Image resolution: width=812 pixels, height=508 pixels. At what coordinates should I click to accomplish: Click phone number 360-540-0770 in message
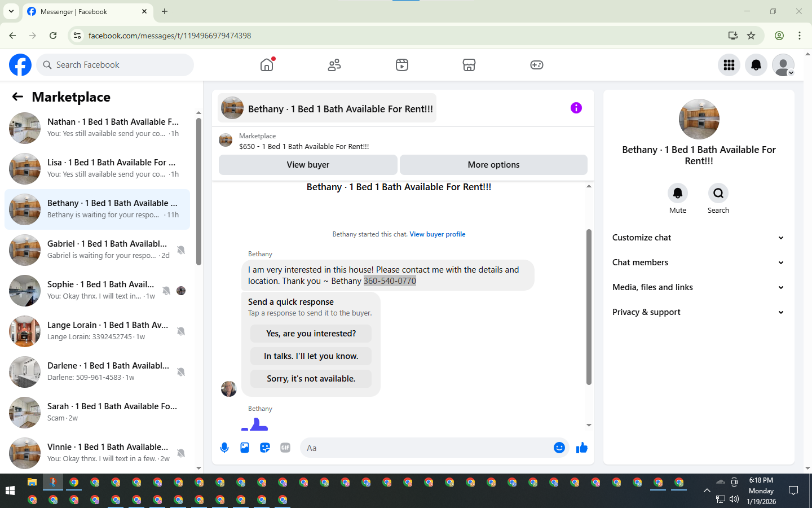click(x=390, y=281)
